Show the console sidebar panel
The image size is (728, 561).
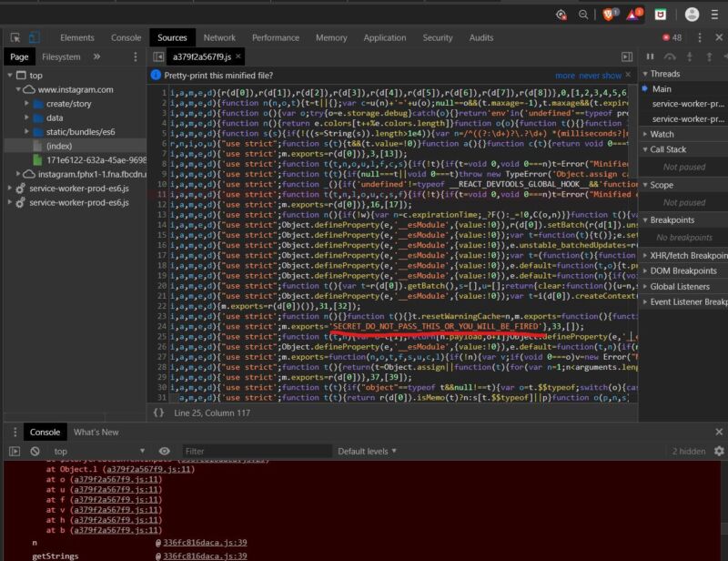coord(14,451)
